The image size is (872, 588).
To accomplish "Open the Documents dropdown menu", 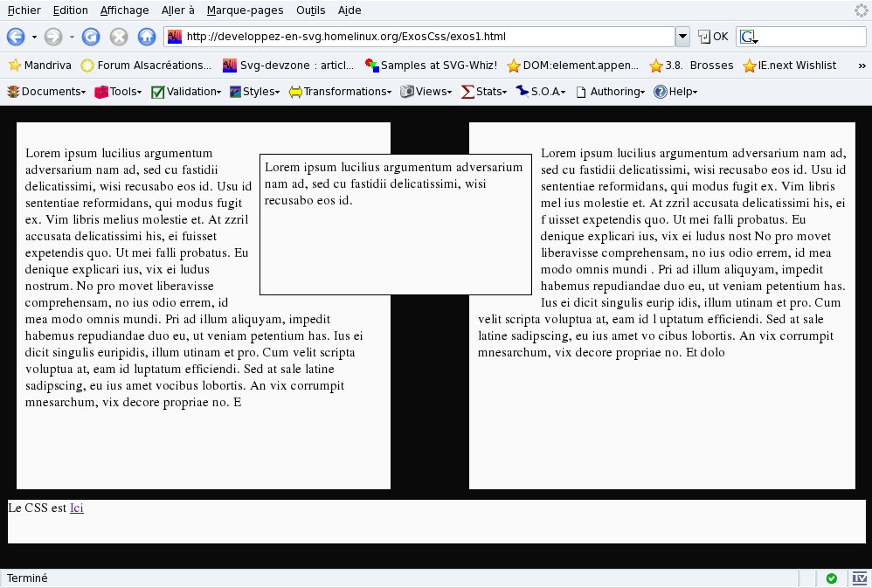I will click(x=83, y=93).
